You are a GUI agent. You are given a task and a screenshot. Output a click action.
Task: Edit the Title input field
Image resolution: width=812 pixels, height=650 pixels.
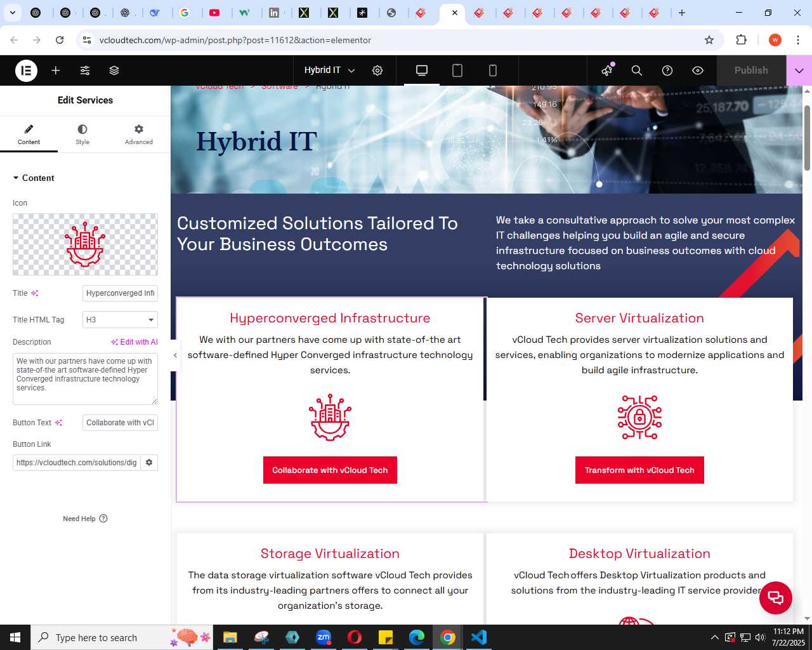[x=120, y=293]
